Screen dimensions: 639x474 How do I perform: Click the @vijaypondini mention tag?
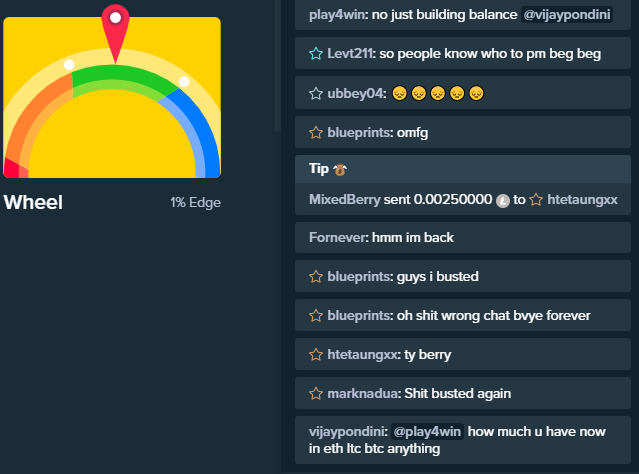[567, 15]
